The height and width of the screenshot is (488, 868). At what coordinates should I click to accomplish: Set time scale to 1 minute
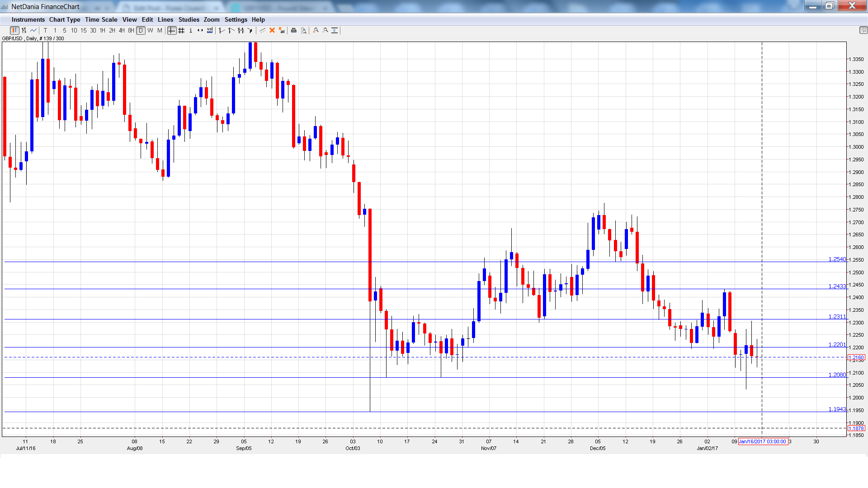pyautogui.click(x=55, y=31)
